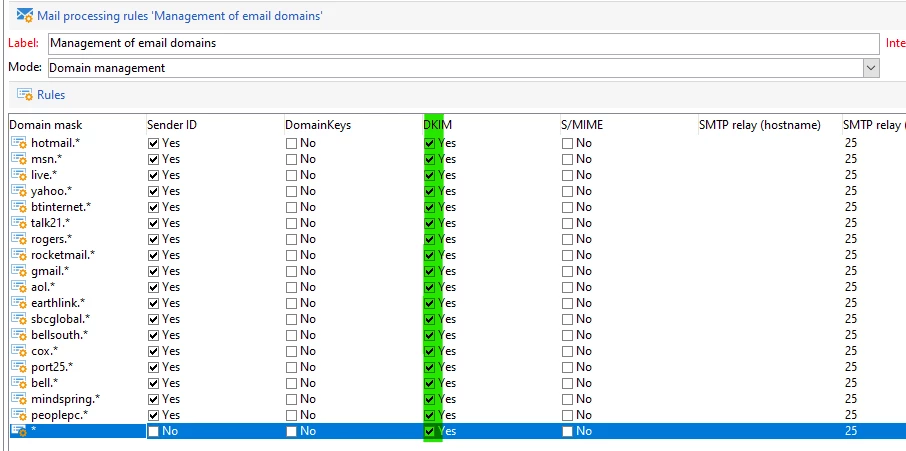Select the rogers.* rule row icon
Screen dimensions: 906x451
tap(19, 239)
